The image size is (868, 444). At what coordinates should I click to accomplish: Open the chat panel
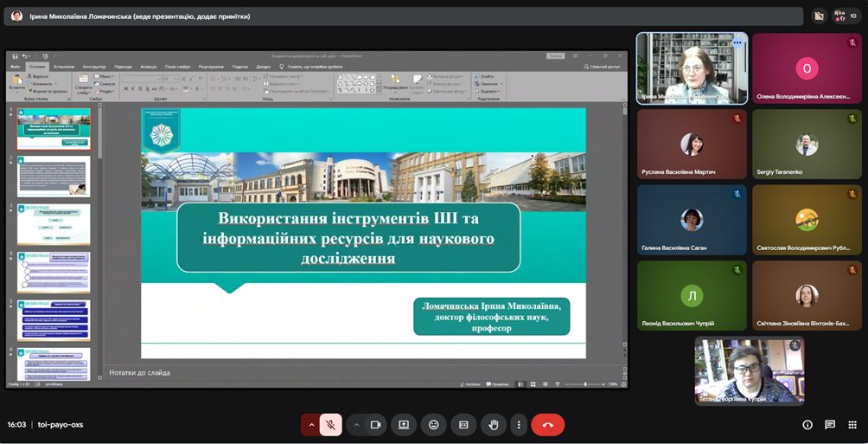(x=830, y=425)
